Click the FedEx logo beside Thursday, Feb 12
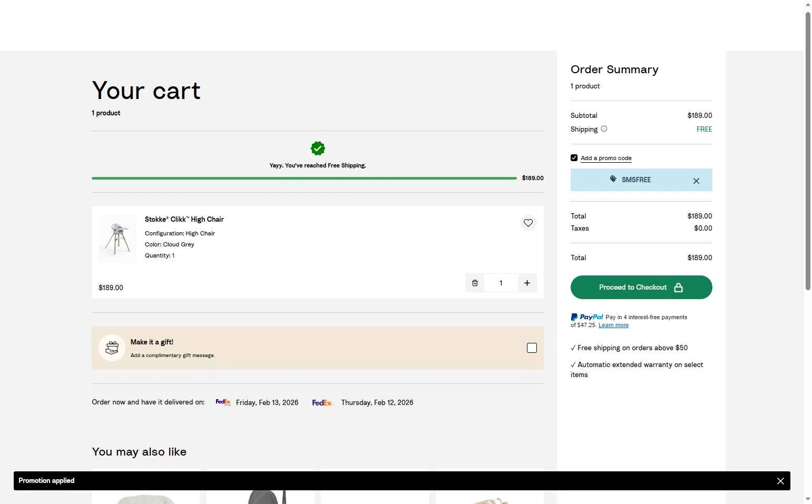 tap(322, 402)
